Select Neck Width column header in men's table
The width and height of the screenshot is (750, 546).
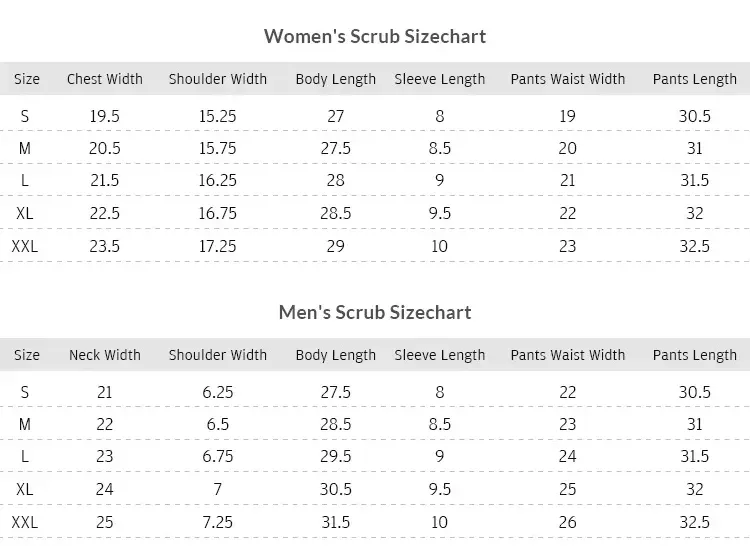point(105,355)
